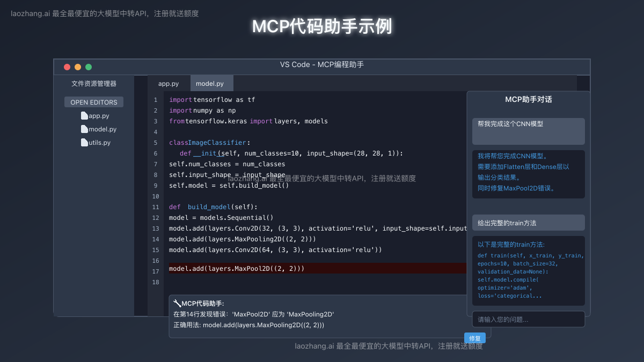The width and height of the screenshot is (644, 362).
Task: Collapse the OPEN EDITORS section
Action: tap(94, 102)
